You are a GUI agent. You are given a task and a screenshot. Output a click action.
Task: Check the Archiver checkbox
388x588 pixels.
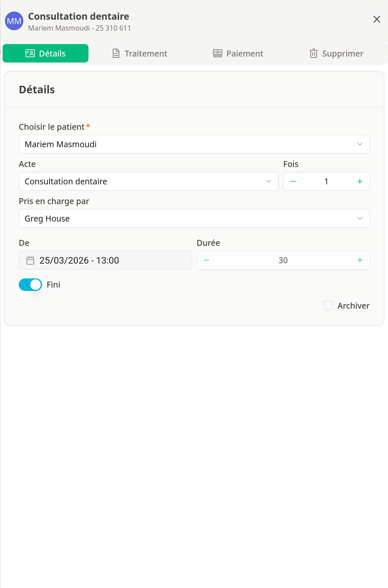point(328,306)
